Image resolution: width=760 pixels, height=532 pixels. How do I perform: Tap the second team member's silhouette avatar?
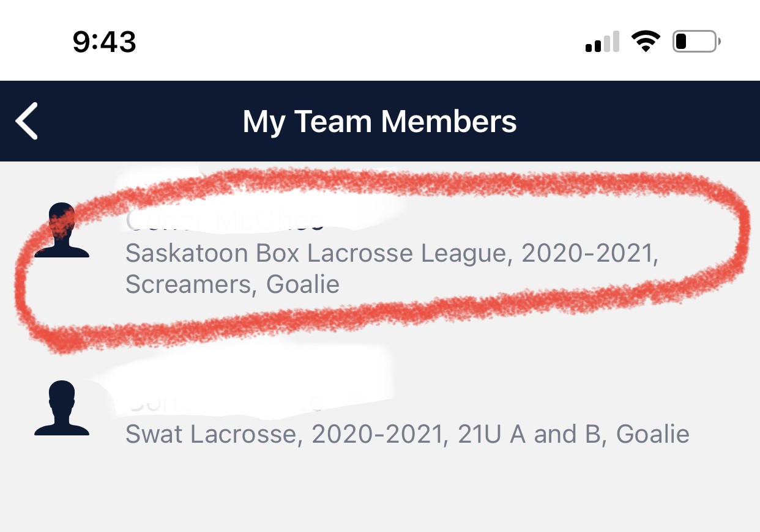coord(62,408)
